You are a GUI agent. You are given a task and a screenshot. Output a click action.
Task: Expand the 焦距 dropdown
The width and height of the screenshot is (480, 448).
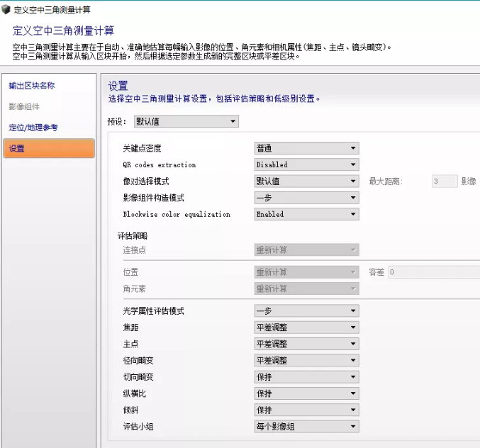coord(306,327)
